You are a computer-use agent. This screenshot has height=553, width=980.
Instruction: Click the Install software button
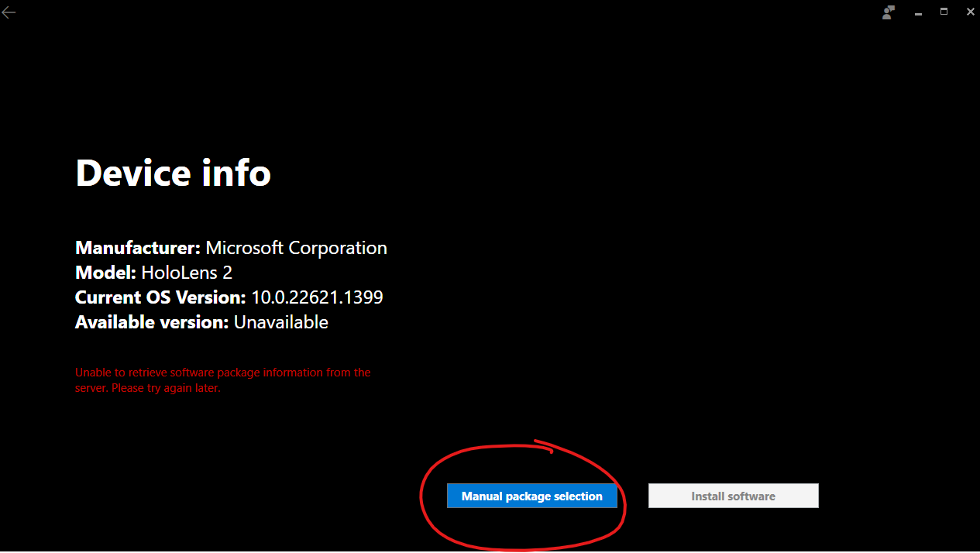(x=733, y=496)
